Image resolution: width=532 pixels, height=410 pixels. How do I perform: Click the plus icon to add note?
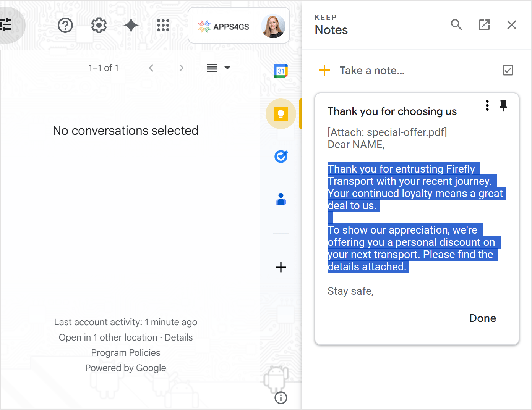pyautogui.click(x=324, y=70)
